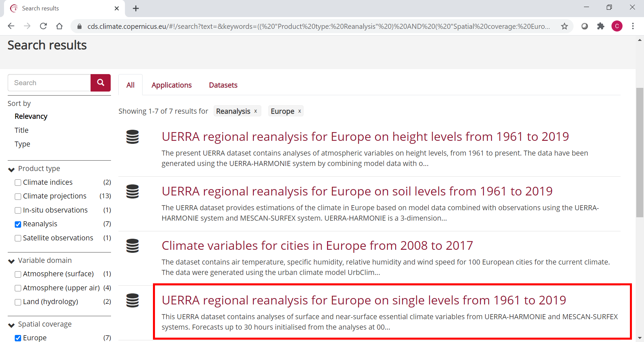
Task: Open Climate variables for cities in Europe dataset
Action: [x=317, y=245]
